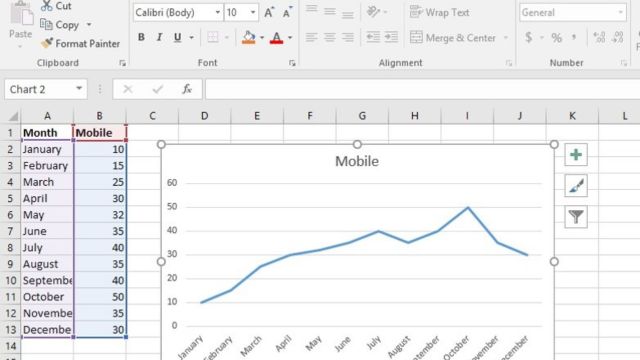Viewport: 640px width, 360px height.
Task: Open Chart Filters funnel button
Action: pyautogui.click(x=576, y=217)
